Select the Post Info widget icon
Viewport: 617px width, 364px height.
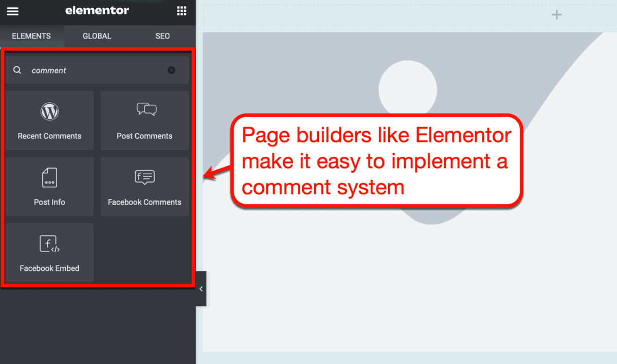(49, 177)
